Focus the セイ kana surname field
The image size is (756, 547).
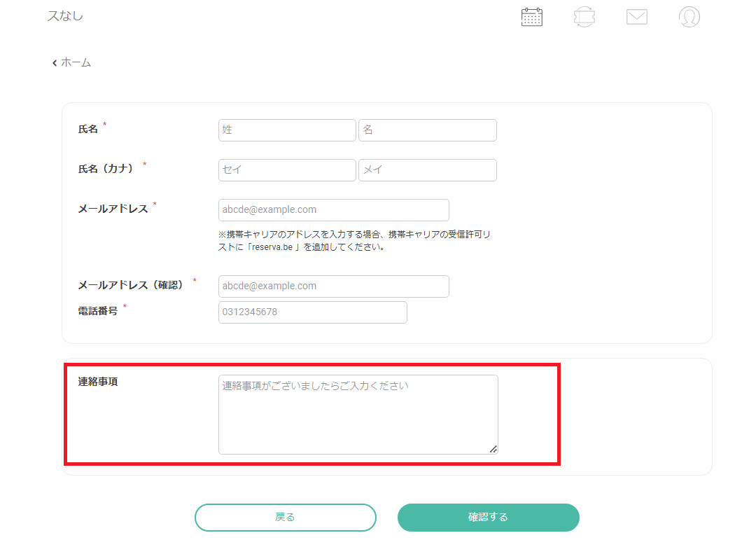coord(288,170)
